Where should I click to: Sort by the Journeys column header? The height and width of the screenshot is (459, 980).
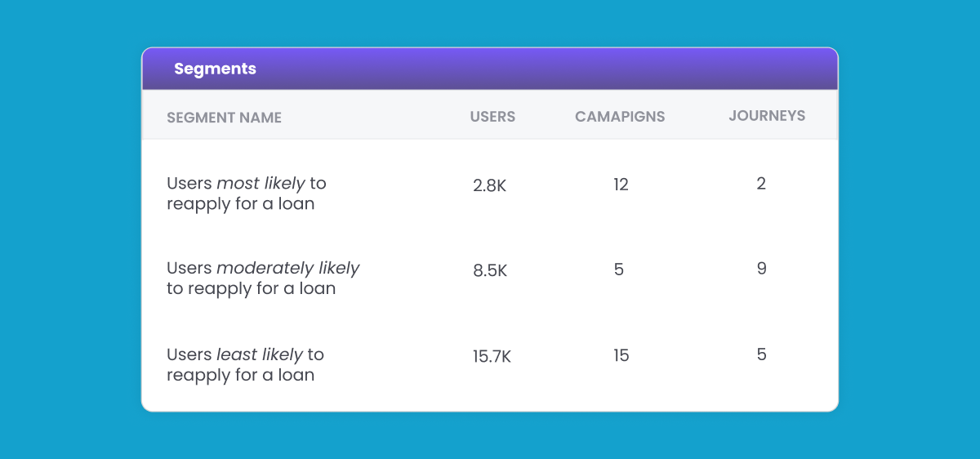click(767, 115)
